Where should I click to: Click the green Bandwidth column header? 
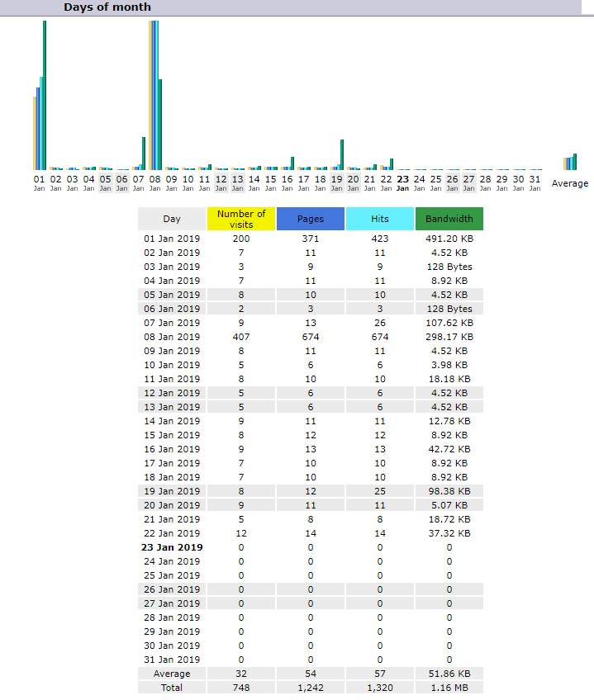click(x=449, y=219)
